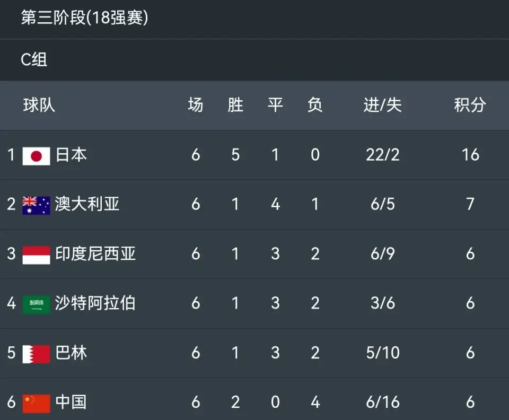
Task: Open the 巴林 team name
Action: pos(71,353)
